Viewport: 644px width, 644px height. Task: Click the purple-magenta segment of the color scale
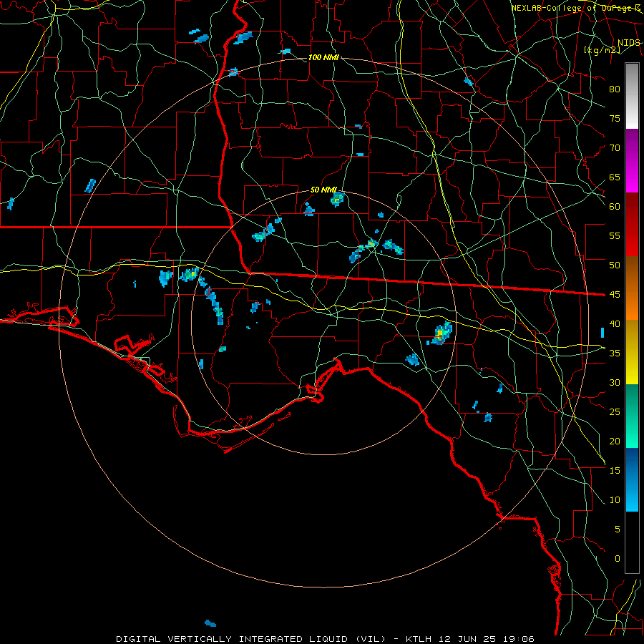coord(632,160)
